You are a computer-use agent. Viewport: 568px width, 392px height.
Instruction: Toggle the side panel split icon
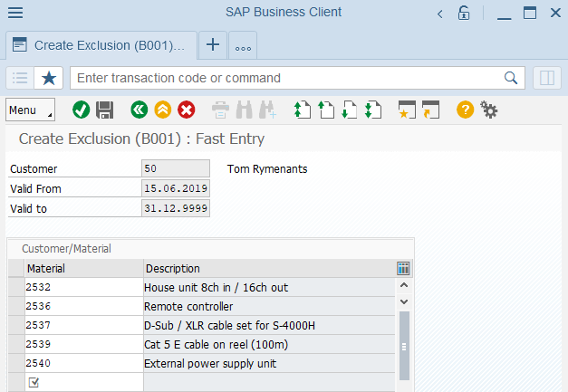[x=547, y=78]
